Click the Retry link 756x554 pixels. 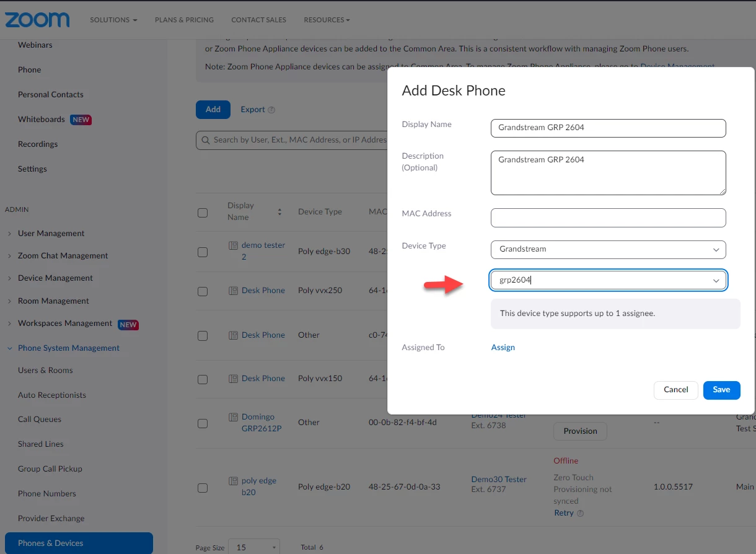pos(564,513)
